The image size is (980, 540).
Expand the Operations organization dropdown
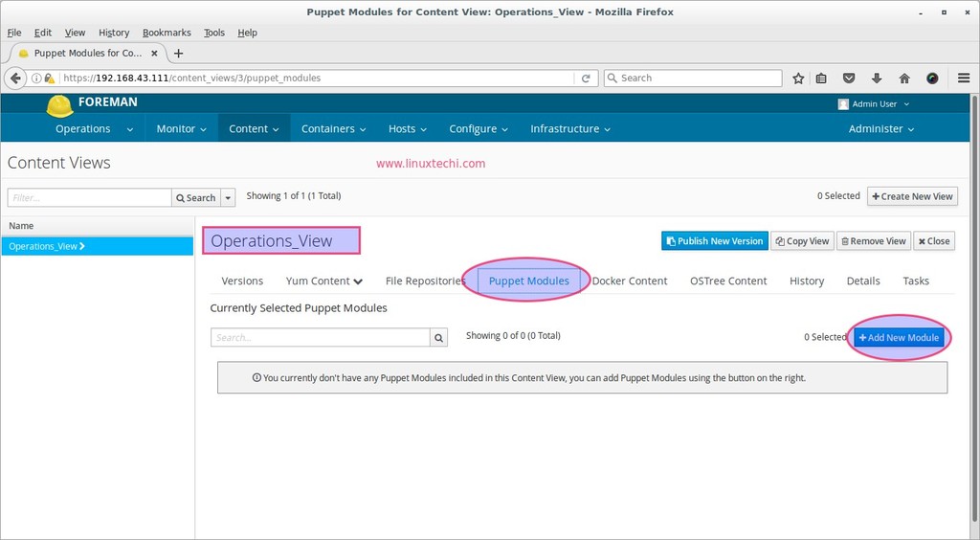(x=94, y=128)
